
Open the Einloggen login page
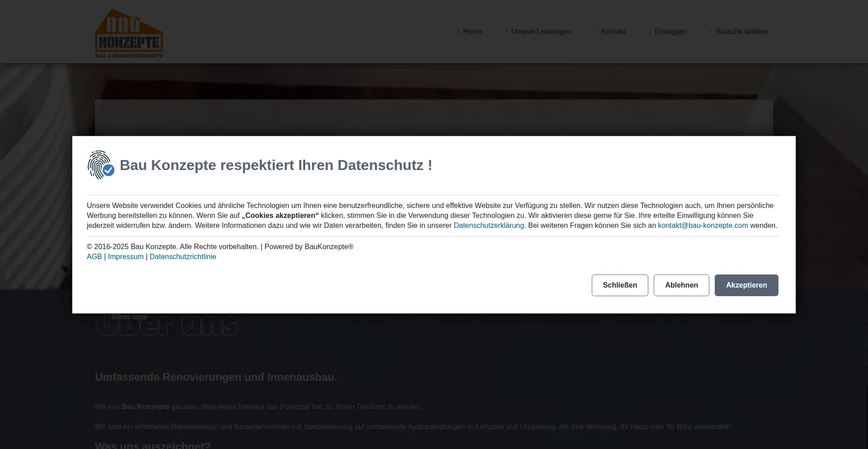670,32
